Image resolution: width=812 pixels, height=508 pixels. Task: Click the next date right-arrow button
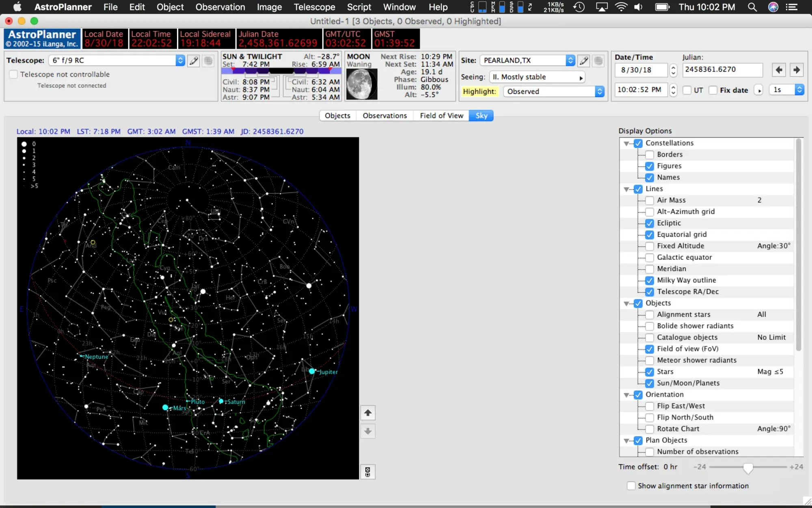click(x=797, y=69)
